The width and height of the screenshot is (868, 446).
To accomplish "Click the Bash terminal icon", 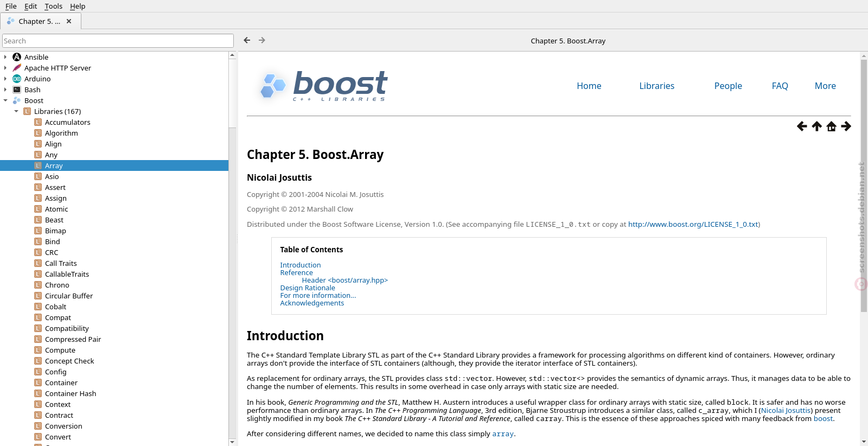I will [x=17, y=90].
